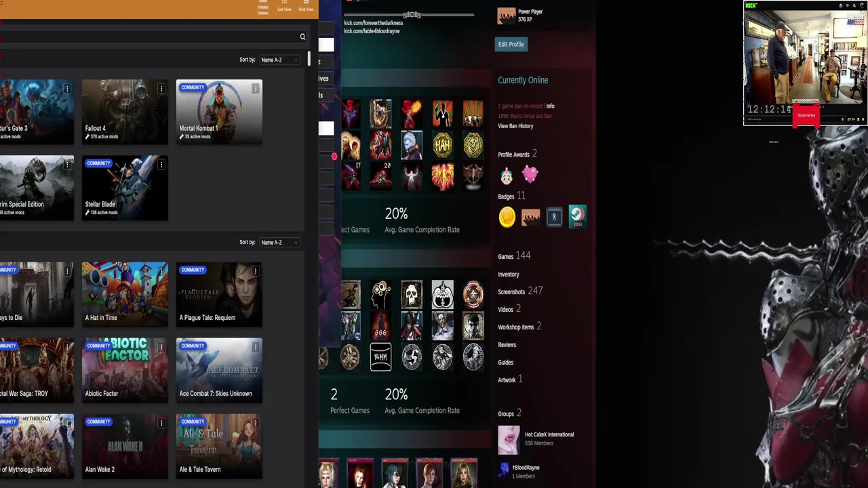Click the 666 achievement icon
868x488 pixels.
tap(380, 326)
